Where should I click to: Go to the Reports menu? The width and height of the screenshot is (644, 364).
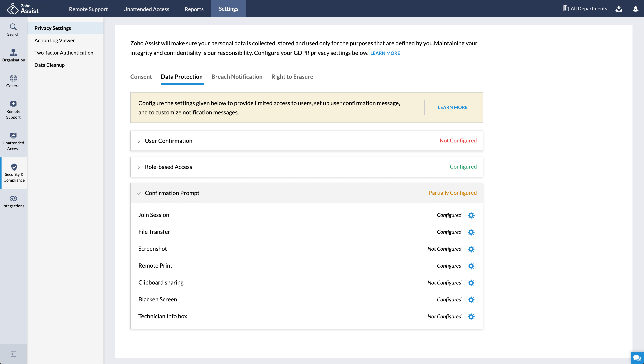pyautogui.click(x=194, y=9)
